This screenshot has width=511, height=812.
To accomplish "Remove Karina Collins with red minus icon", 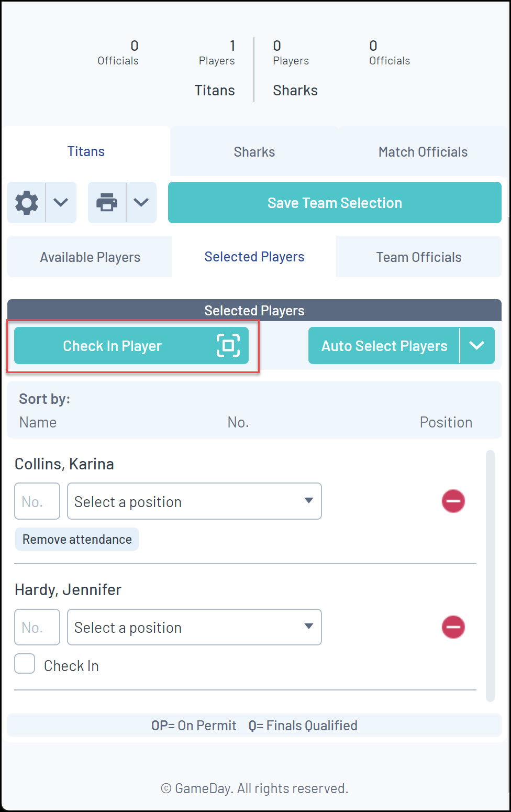I will (x=453, y=501).
